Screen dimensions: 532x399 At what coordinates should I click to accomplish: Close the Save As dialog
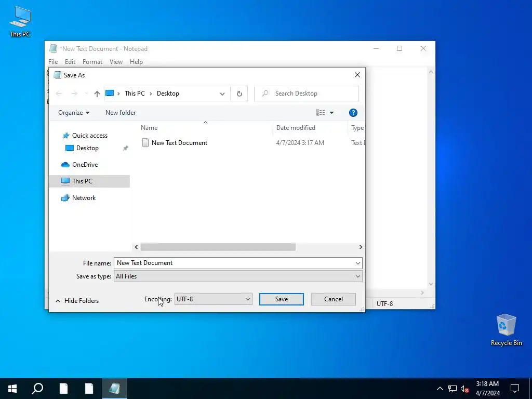tap(357, 75)
